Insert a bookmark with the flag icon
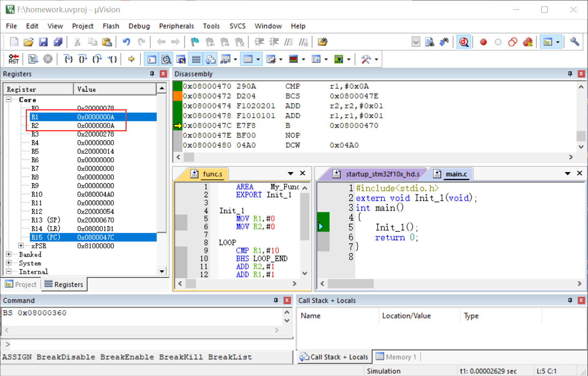The width and height of the screenshot is (588, 376). pos(195,42)
